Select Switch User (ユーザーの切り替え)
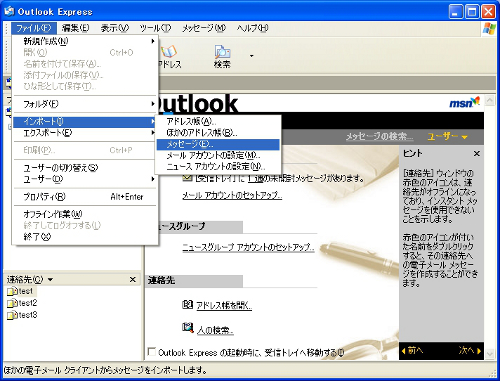Viewport: 500px width, 381px height. pos(85,168)
